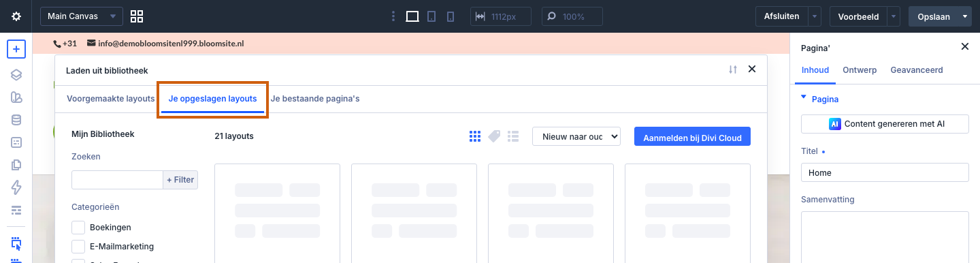
Task: Click the phone number +31 in header
Action: coord(65,44)
